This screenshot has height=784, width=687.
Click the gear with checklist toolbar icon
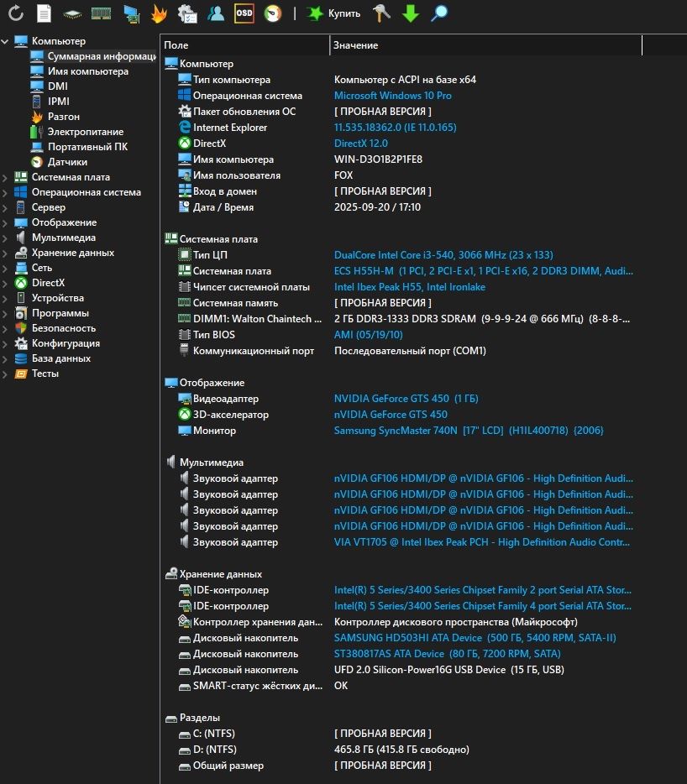pyautogui.click(x=187, y=13)
